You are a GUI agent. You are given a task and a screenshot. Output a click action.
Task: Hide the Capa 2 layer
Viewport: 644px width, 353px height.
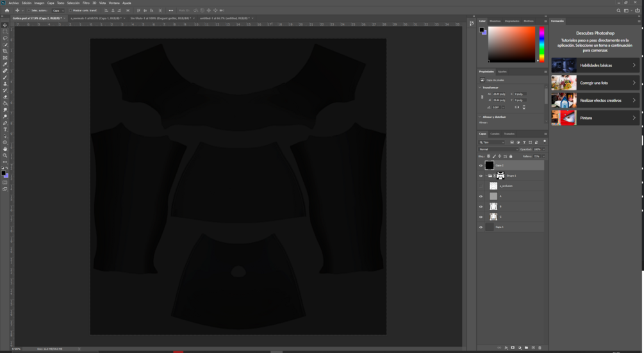(x=481, y=166)
